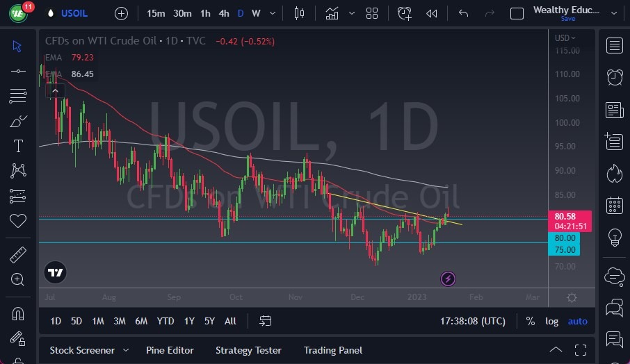Open the Indicators menu
This screenshot has width=630, height=364.
coord(332,13)
